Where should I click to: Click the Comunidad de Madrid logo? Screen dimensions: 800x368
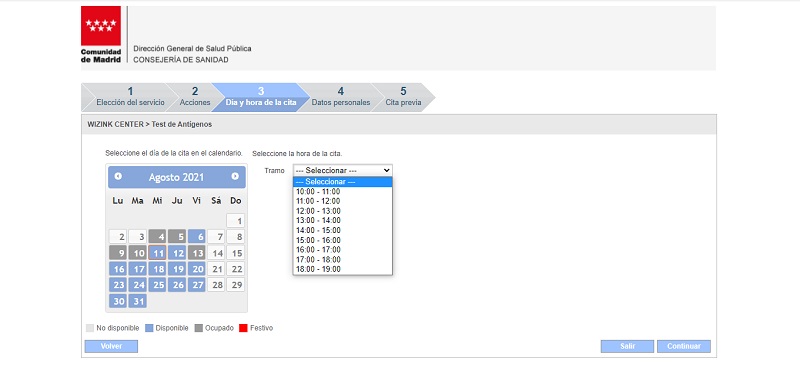point(101,35)
